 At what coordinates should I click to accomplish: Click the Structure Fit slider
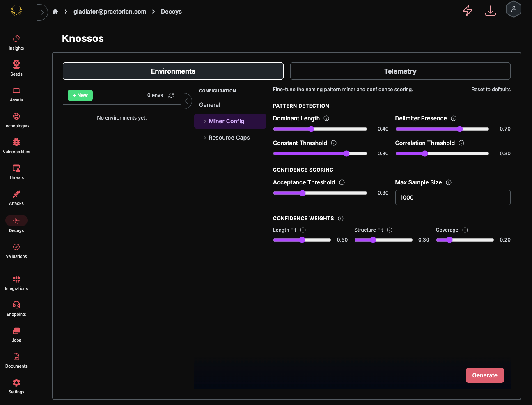click(383, 240)
